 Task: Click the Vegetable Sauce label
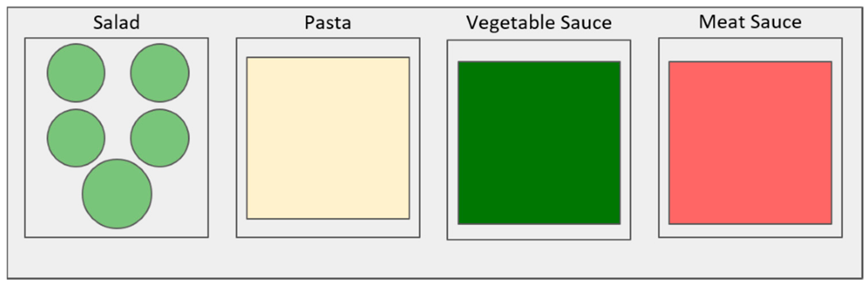pyautogui.click(x=539, y=23)
